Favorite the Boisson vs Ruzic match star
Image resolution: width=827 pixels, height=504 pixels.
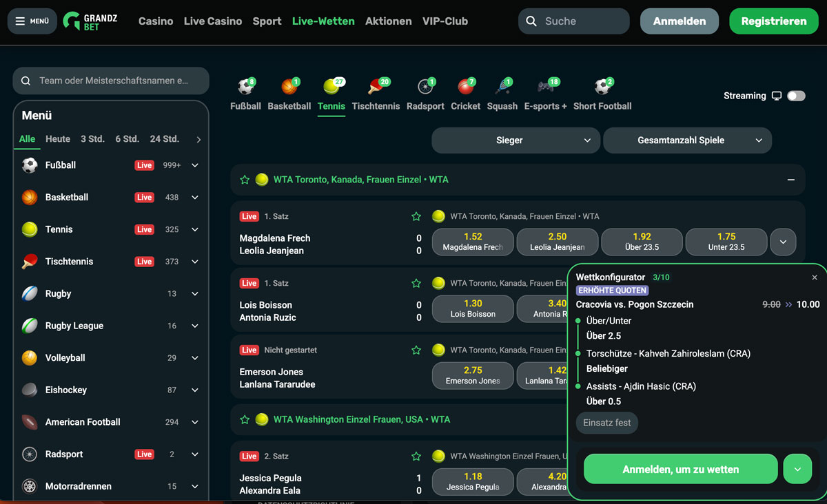(x=416, y=283)
